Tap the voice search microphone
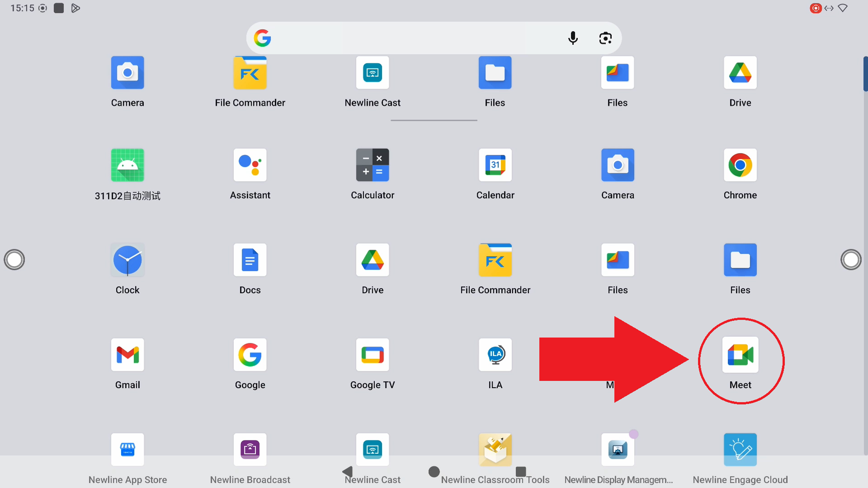The width and height of the screenshot is (868, 488). [573, 38]
